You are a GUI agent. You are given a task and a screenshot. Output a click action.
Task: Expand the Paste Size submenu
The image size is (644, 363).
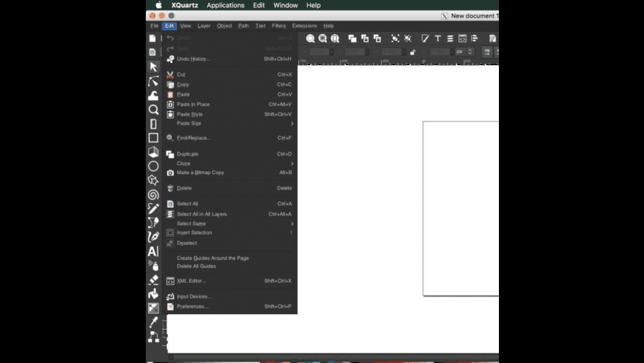coord(229,123)
